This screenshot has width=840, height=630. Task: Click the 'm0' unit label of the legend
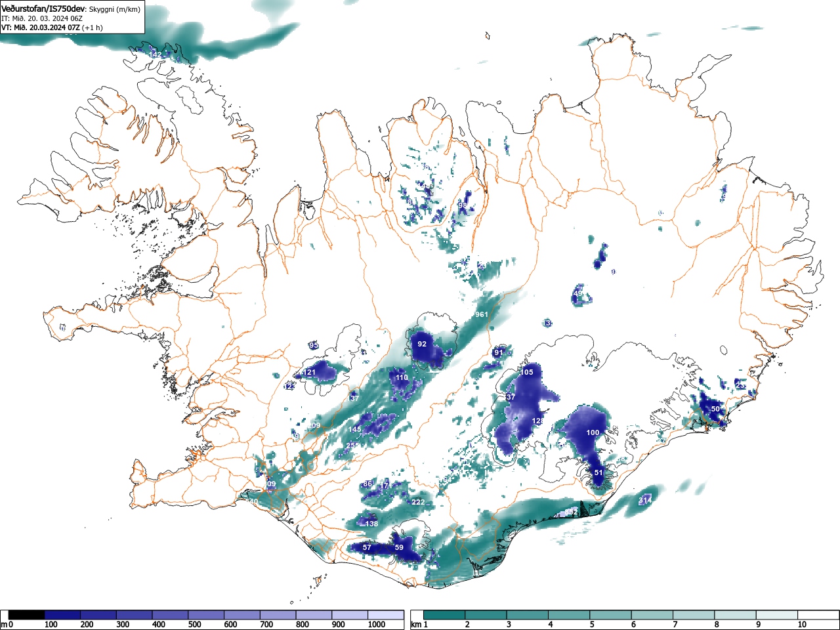coord(7,625)
